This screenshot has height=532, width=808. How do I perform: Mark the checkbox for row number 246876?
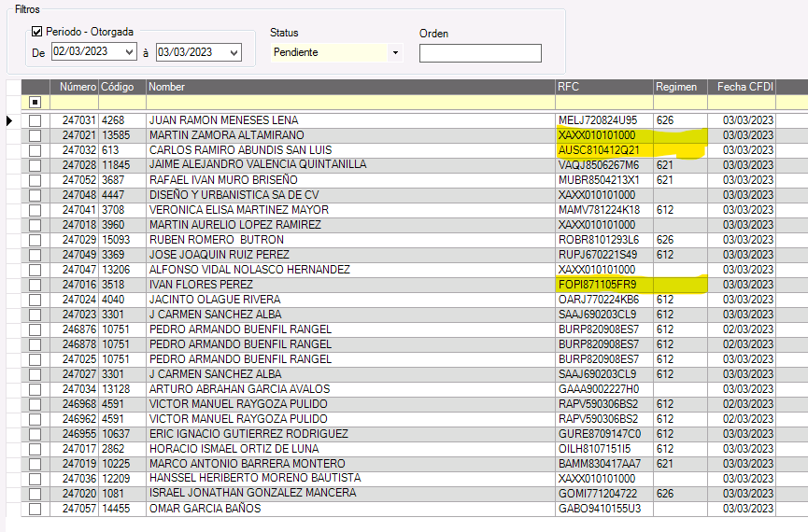(35, 329)
